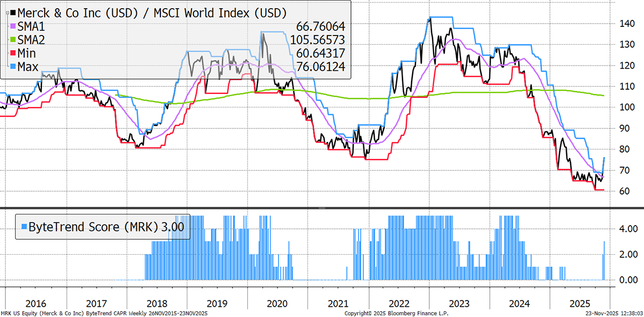Click the Min value 60.64317
Screen dimensions: 644x317
pyautogui.click(x=321, y=53)
